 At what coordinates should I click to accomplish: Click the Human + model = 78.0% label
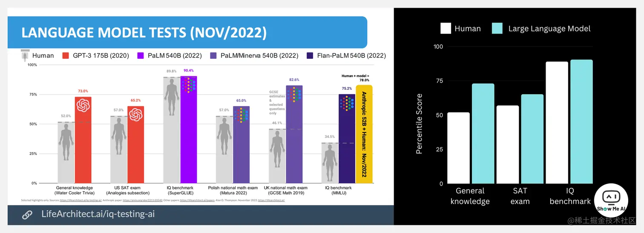tap(355, 78)
